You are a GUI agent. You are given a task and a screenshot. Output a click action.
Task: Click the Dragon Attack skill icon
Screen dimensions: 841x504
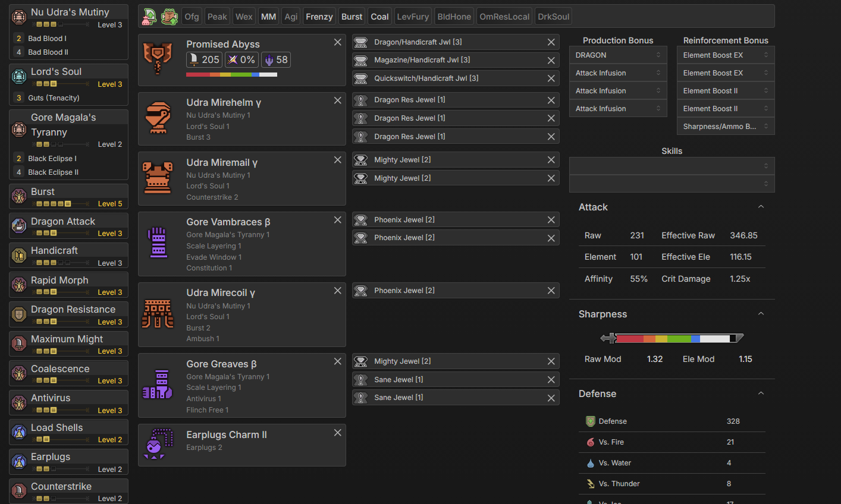pyautogui.click(x=19, y=226)
